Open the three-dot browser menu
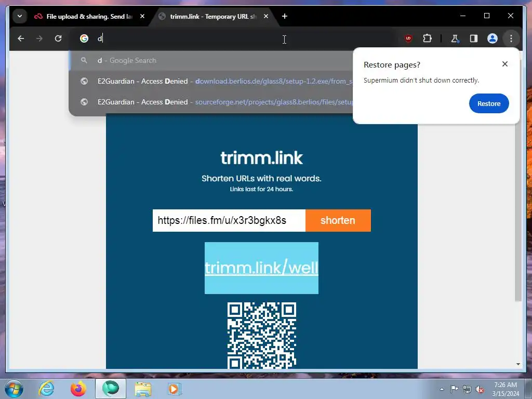 [x=511, y=38]
